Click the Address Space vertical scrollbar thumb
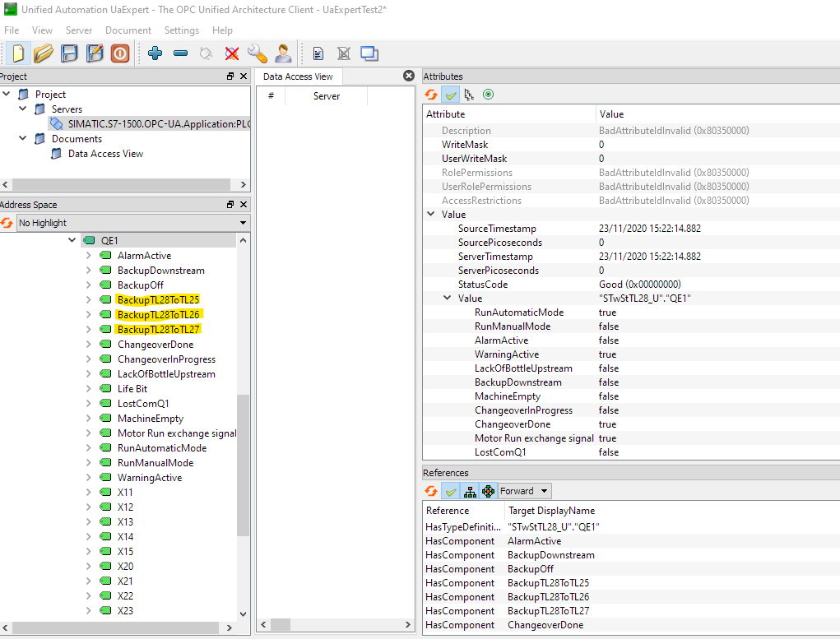The image size is (840, 639). point(243,465)
